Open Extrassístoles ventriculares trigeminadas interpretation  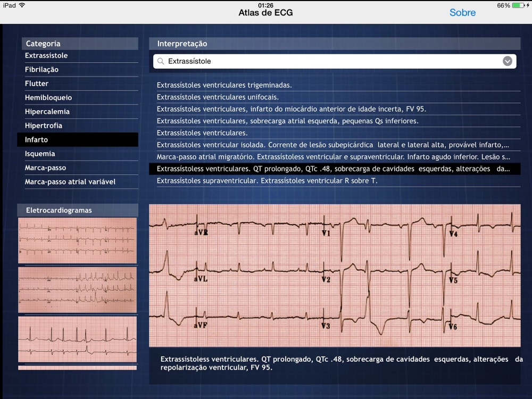[x=335, y=85]
